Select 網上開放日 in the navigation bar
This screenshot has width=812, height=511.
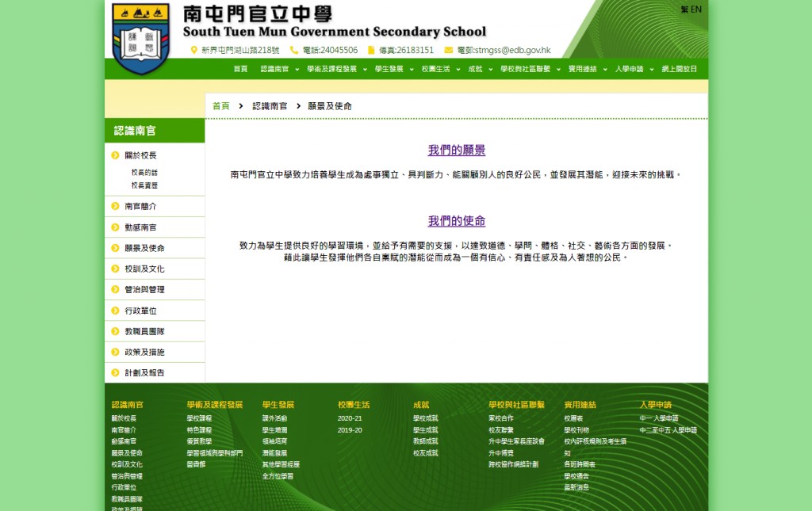(679, 69)
